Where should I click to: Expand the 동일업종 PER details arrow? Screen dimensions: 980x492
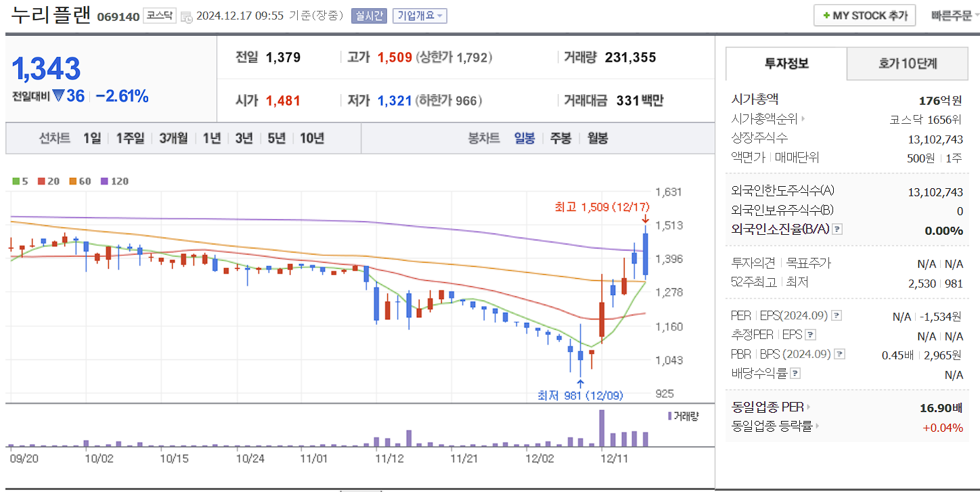coord(809,408)
